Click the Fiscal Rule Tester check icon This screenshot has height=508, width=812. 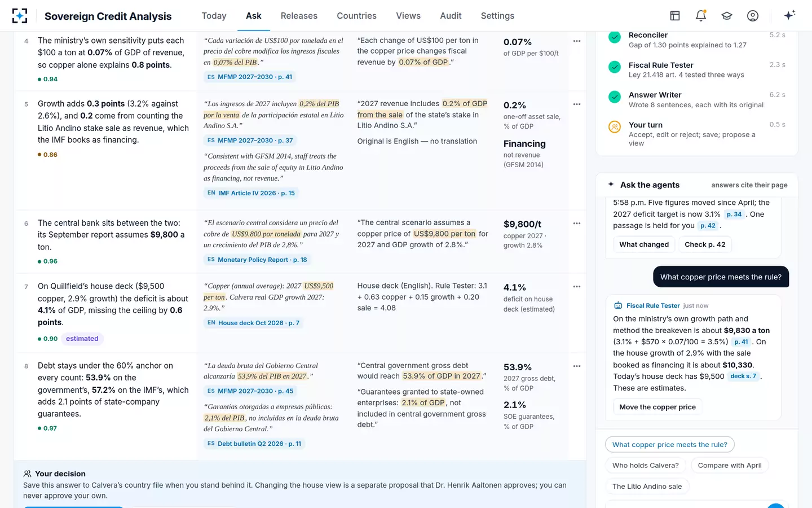[615, 67]
